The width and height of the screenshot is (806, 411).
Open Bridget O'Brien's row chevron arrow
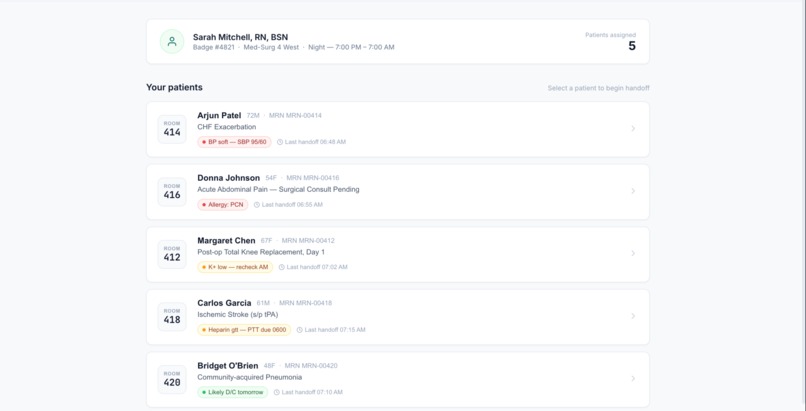[x=633, y=379]
